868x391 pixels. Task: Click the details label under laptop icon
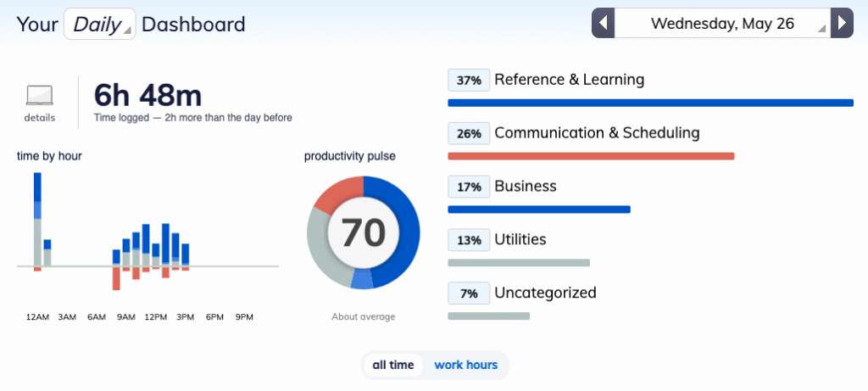click(40, 118)
